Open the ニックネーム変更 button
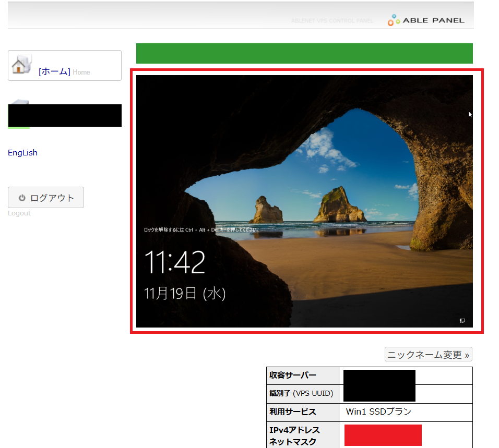 428,354
